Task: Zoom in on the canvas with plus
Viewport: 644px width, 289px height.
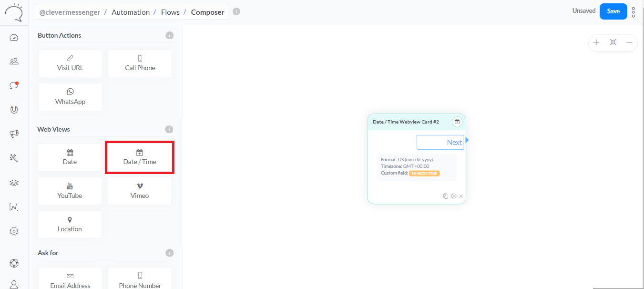Action: tap(596, 42)
